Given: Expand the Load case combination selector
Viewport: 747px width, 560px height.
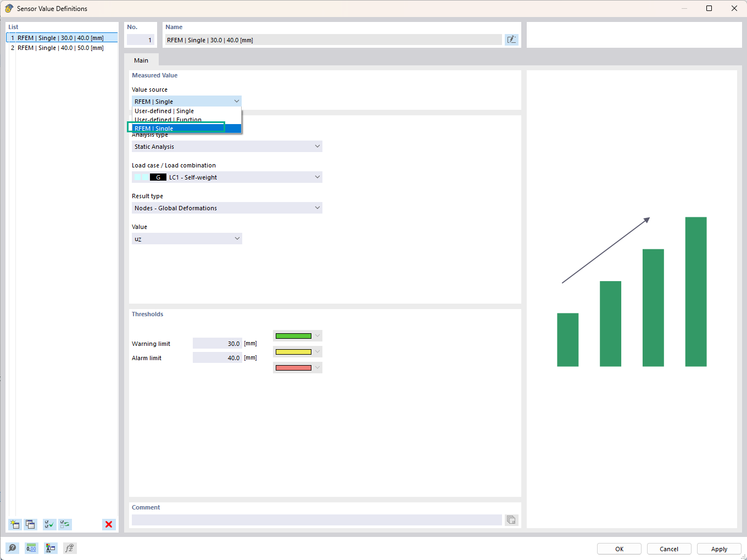Looking at the screenshot, I should 317,177.
